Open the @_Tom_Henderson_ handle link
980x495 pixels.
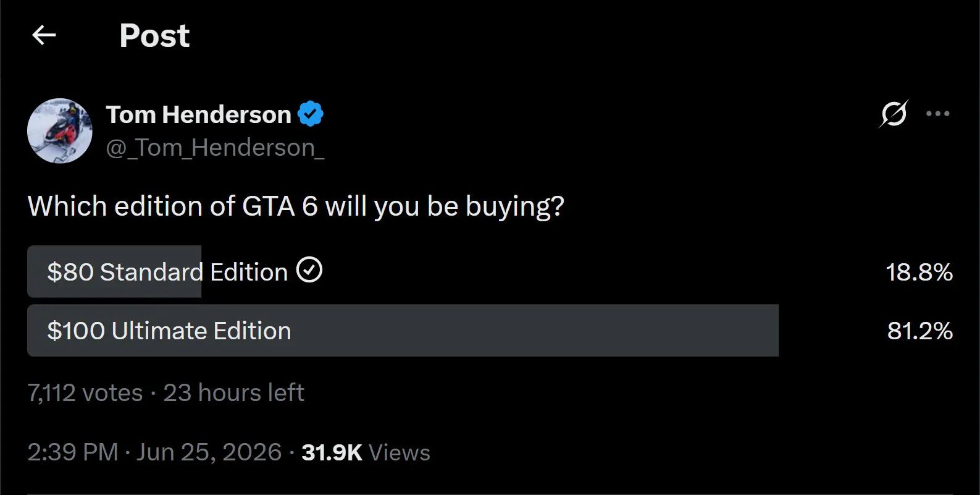215,148
